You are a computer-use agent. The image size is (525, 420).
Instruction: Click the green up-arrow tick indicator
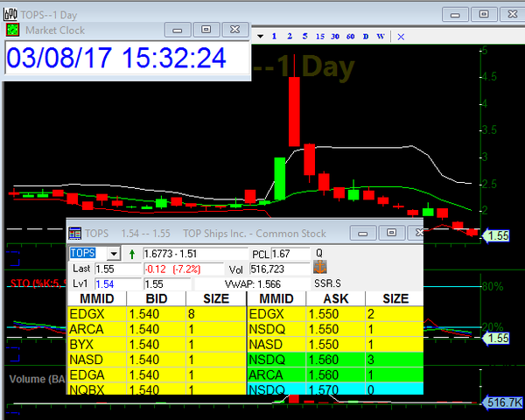[x=132, y=254]
